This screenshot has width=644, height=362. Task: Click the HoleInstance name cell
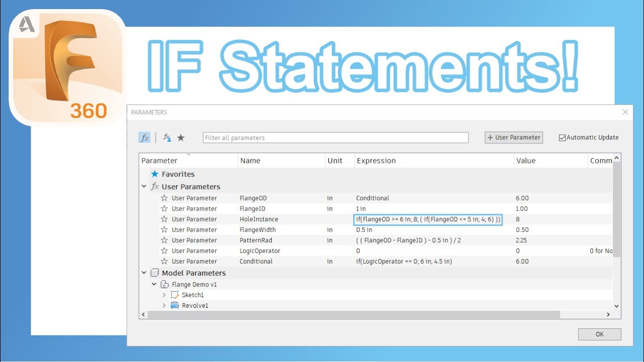[x=259, y=219]
